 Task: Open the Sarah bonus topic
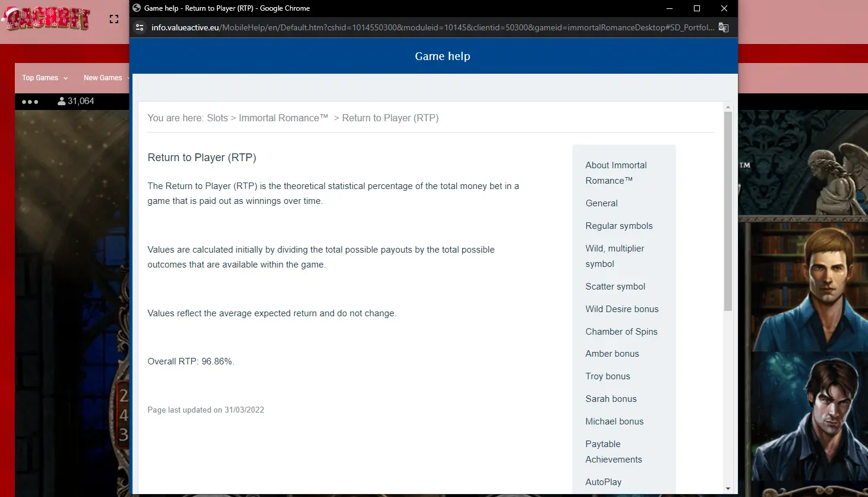(x=611, y=399)
